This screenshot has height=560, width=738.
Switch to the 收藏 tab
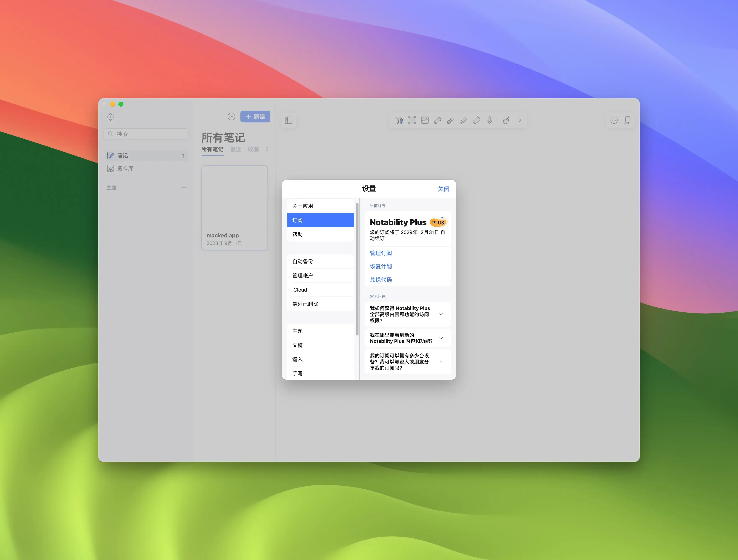pos(253,150)
